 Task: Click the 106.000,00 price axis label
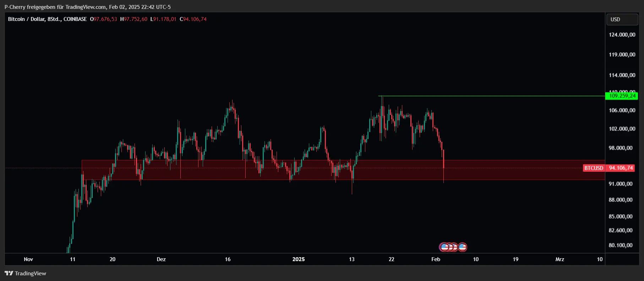tap(622, 110)
